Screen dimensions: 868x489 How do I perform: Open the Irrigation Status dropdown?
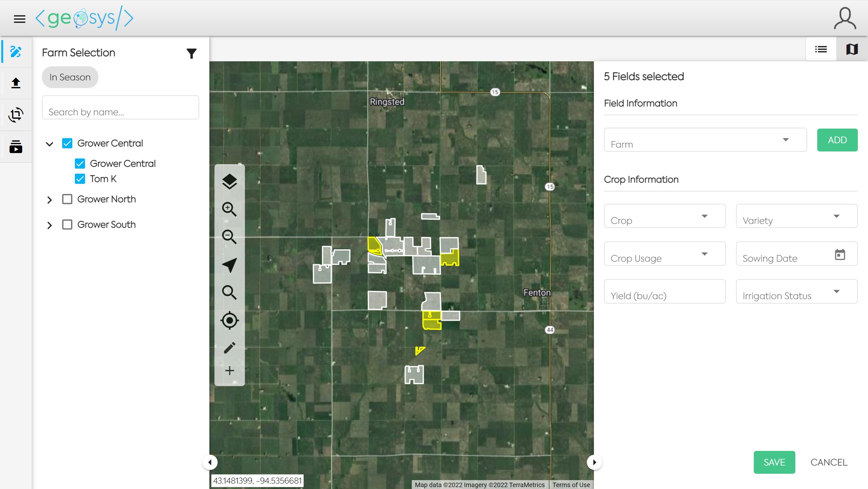(x=796, y=292)
